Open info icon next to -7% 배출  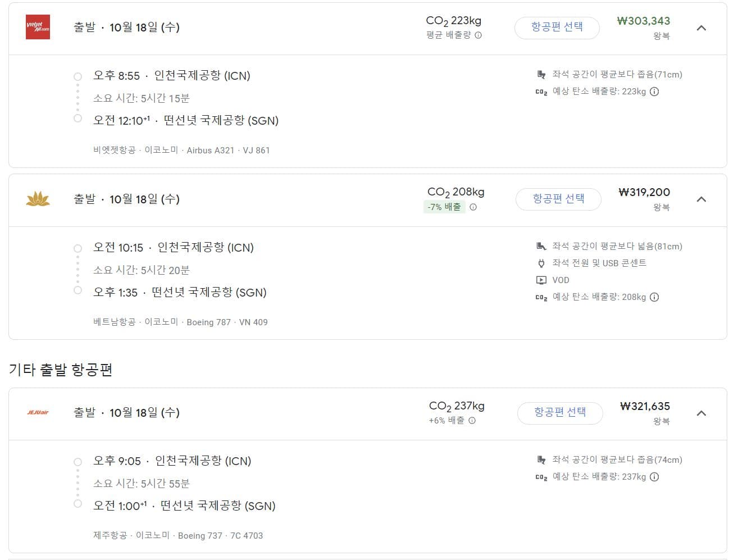tap(473, 207)
